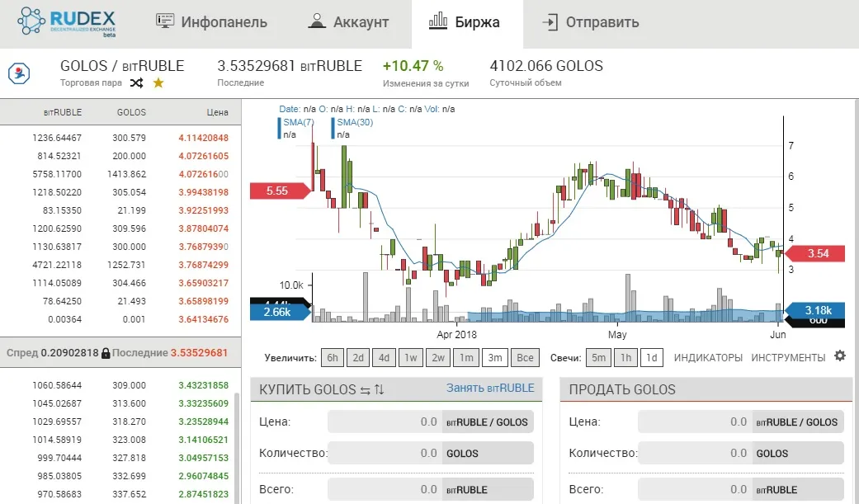
Task: Select ask price 3.99438198
Action: (x=203, y=192)
